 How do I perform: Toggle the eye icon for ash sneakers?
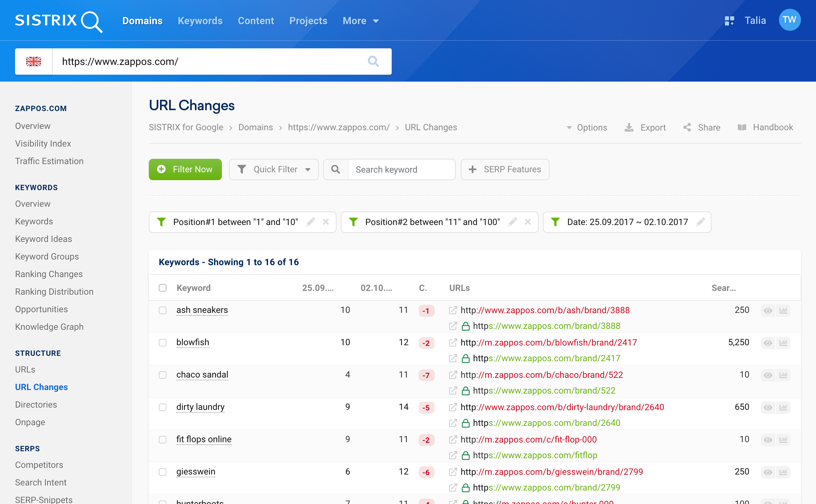click(768, 311)
